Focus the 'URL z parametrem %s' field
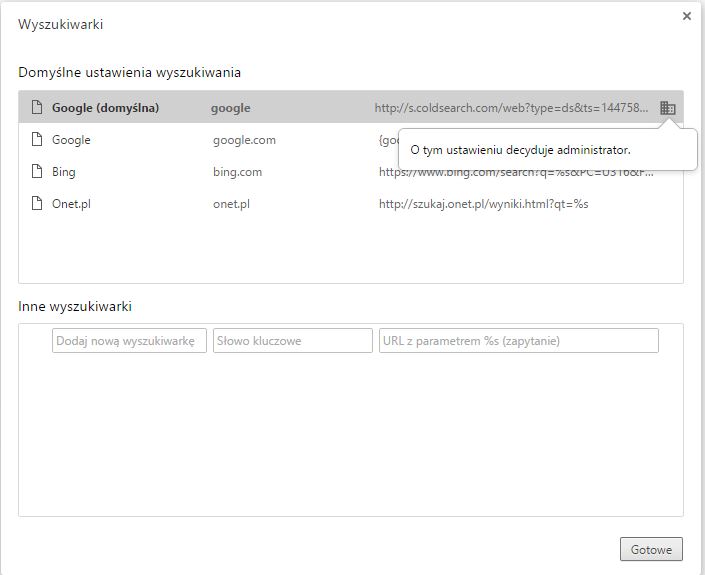The width and height of the screenshot is (705, 575). (x=519, y=340)
